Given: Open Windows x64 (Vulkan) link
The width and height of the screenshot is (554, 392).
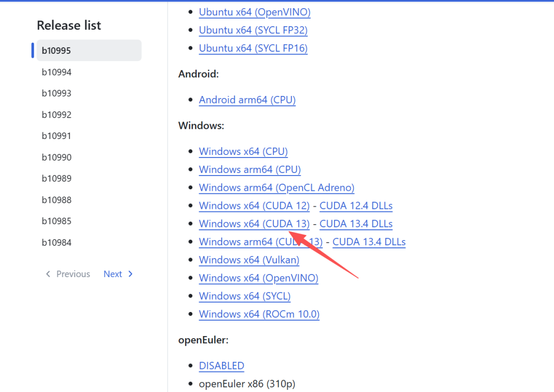Looking at the screenshot, I should pos(249,260).
